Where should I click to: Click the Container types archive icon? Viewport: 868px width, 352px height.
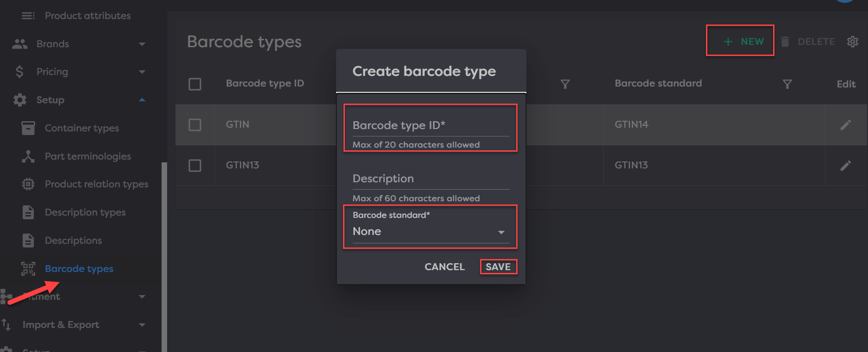click(28, 128)
